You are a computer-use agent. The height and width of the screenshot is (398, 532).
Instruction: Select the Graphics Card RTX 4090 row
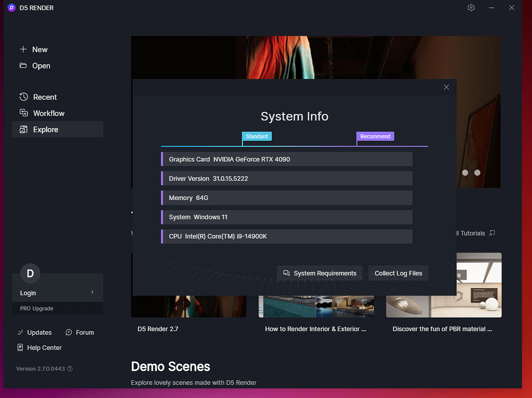tap(287, 159)
